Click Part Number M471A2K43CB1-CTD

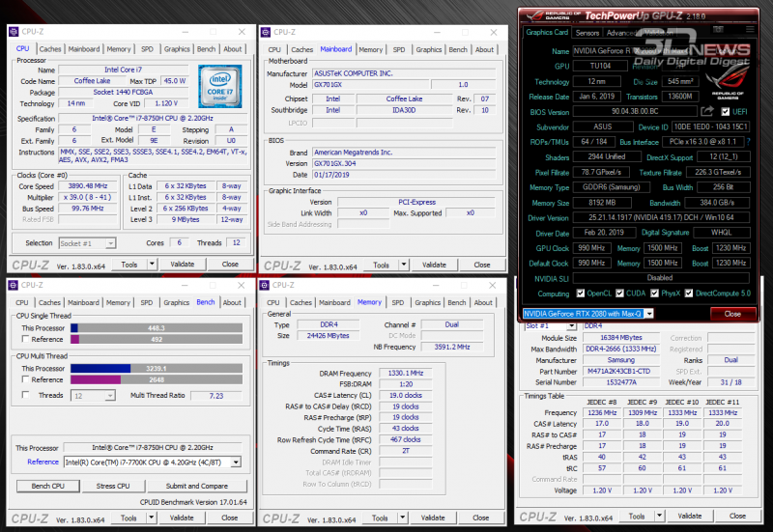tap(621, 372)
